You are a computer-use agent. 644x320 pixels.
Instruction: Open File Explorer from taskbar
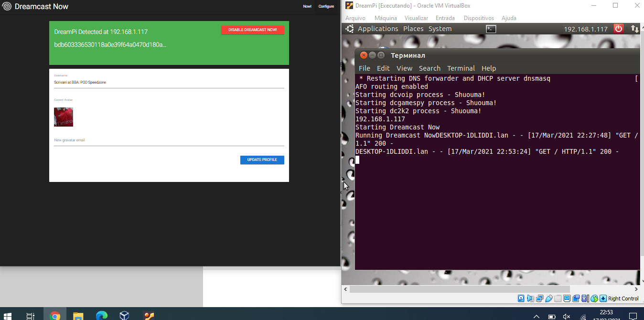(78, 316)
